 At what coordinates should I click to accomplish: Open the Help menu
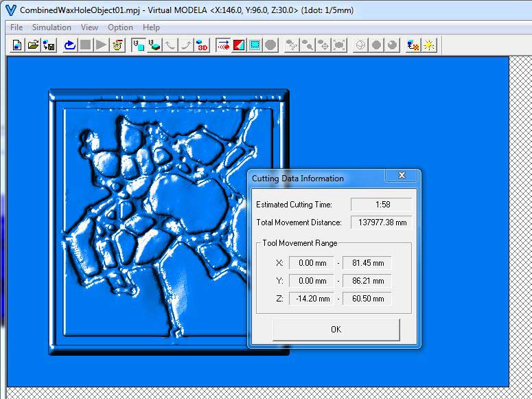(x=151, y=27)
